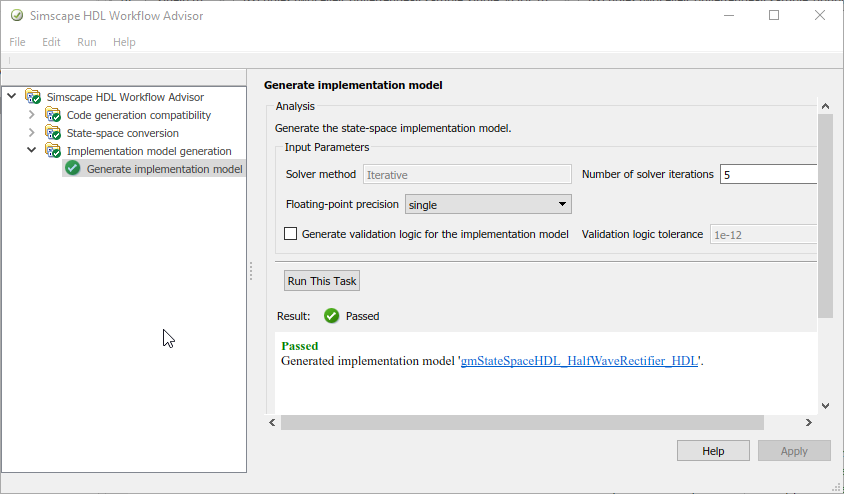Open the Floating-point precision dropdown
Image resolution: width=844 pixels, height=494 pixels.
click(488, 205)
